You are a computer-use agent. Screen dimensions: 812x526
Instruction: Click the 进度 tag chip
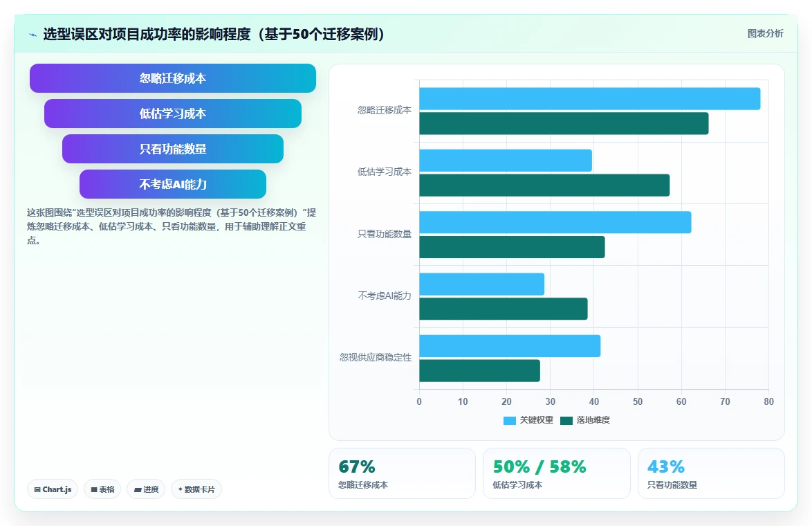click(x=146, y=489)
